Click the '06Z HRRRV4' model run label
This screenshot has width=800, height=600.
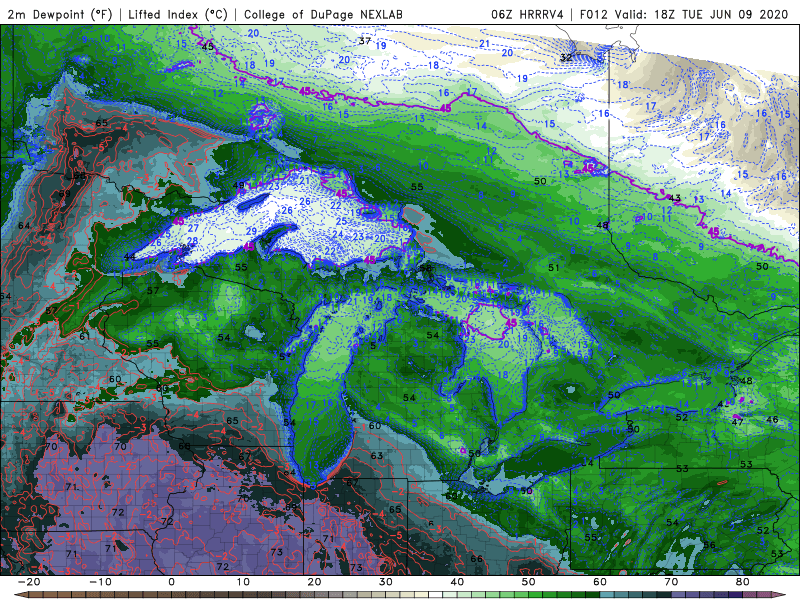(527, 14)
